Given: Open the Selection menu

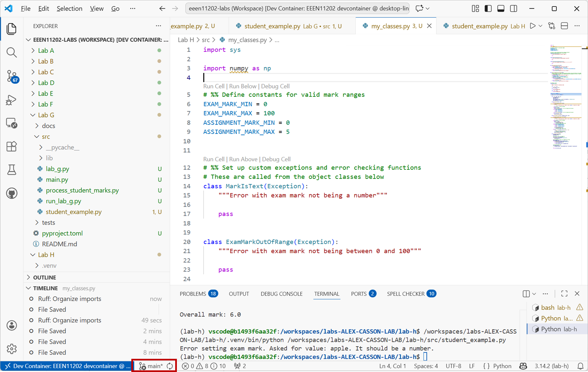Looking at the screenshot, I should click(69, 9).
